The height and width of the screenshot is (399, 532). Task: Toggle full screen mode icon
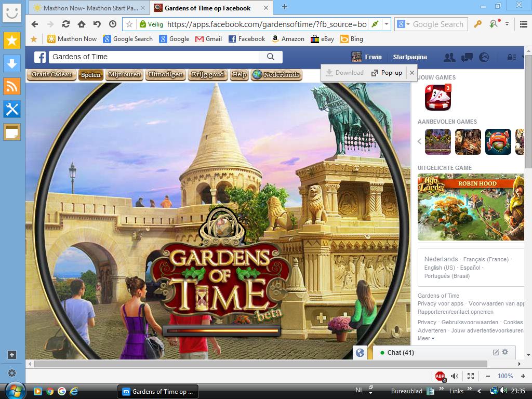click(471, 376)
